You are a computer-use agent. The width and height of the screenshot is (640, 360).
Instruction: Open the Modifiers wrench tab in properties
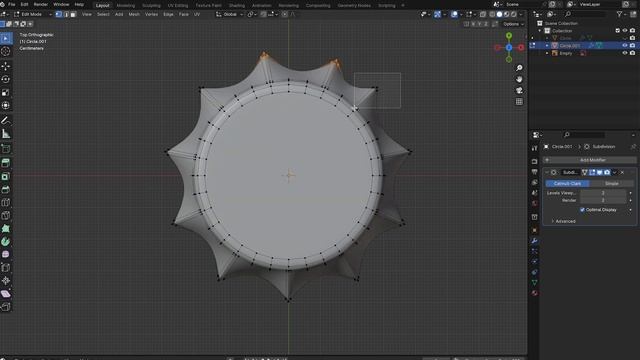coord(534,241)
